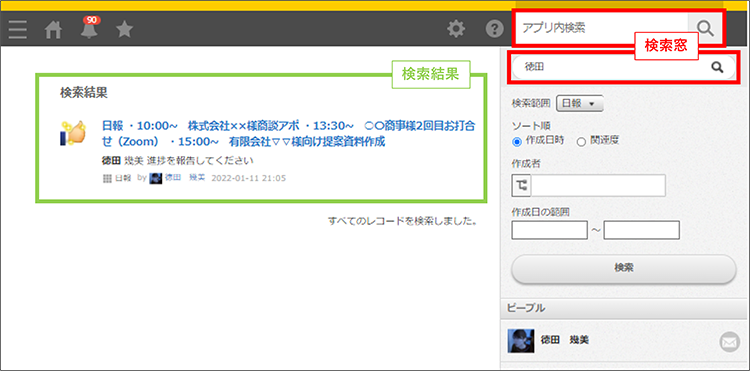Click the end date field of 作成日の範囲
The height and width of the screenshot is (371, 750).
tap(641, 230)
